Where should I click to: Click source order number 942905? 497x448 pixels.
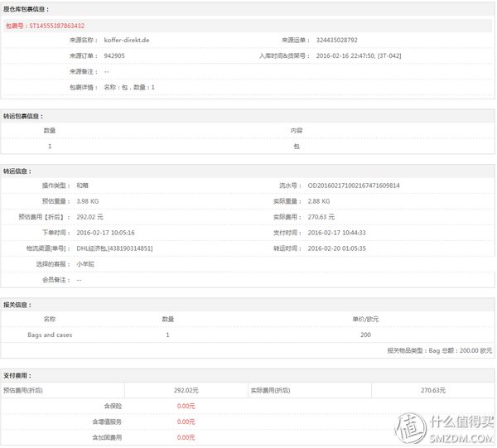coord(114,55)
